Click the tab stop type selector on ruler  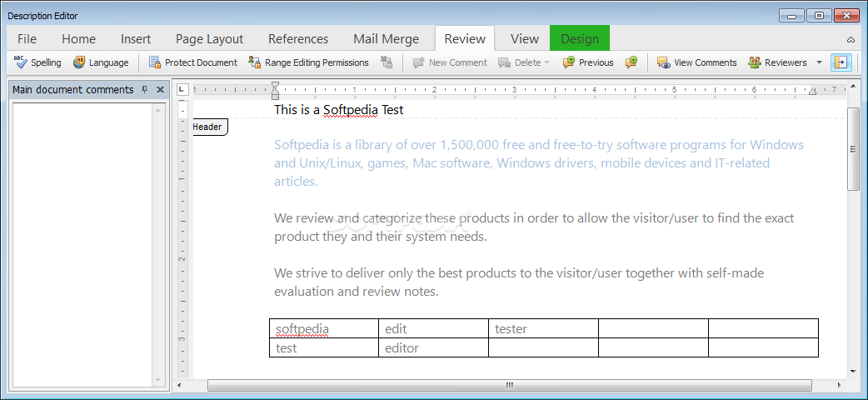pyautogui.click(x=182, y=88)
